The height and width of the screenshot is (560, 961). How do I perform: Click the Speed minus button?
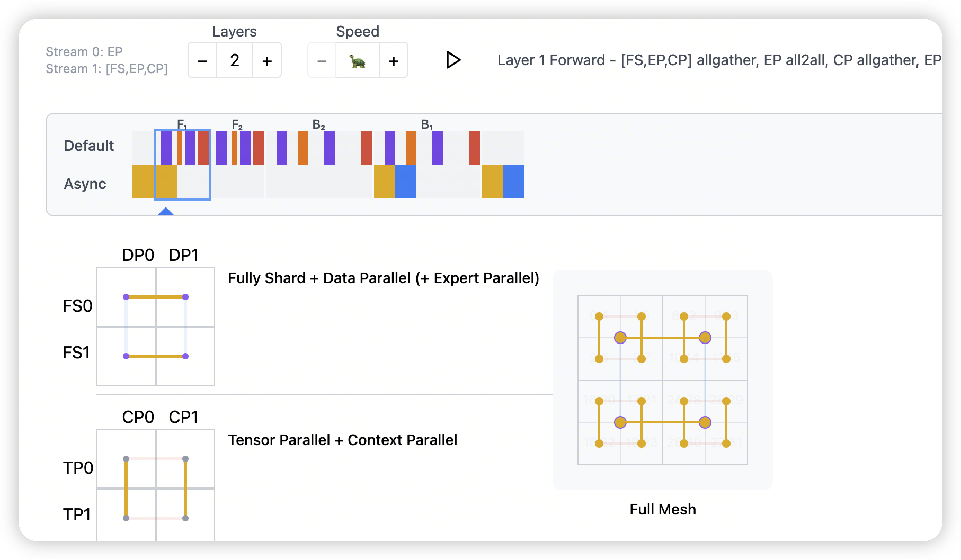(322, 61)
